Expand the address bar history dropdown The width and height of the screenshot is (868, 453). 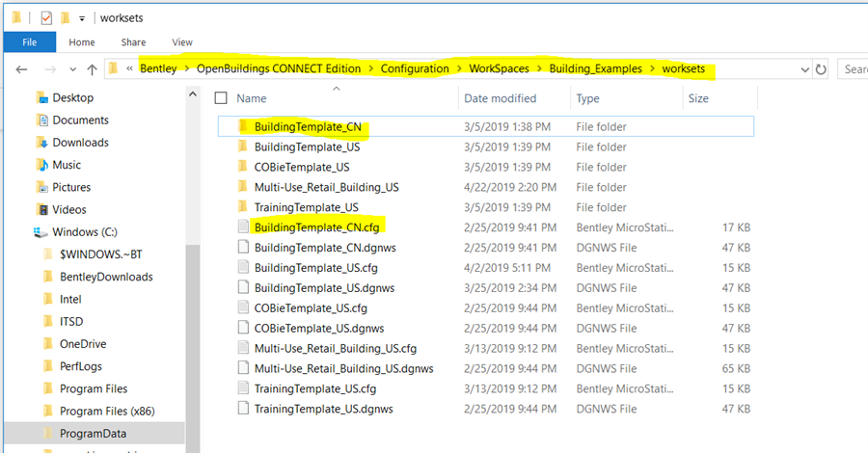tap(805, 69)
